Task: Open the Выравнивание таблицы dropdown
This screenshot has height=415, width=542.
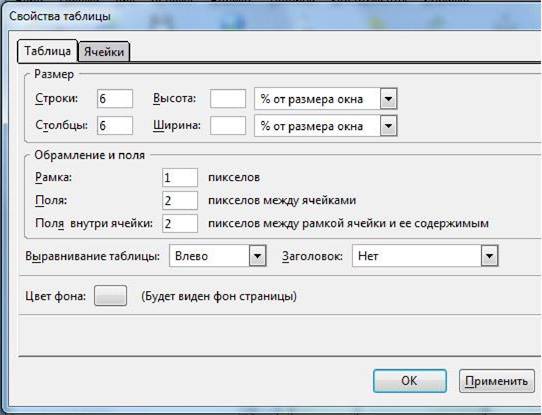Action: click(218, 256)
